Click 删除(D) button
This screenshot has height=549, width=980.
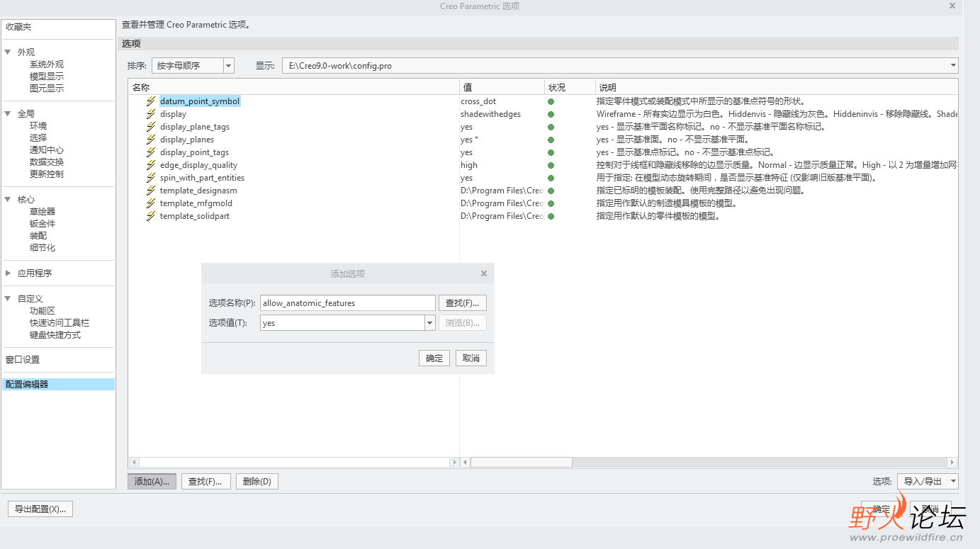click(257, 482)
